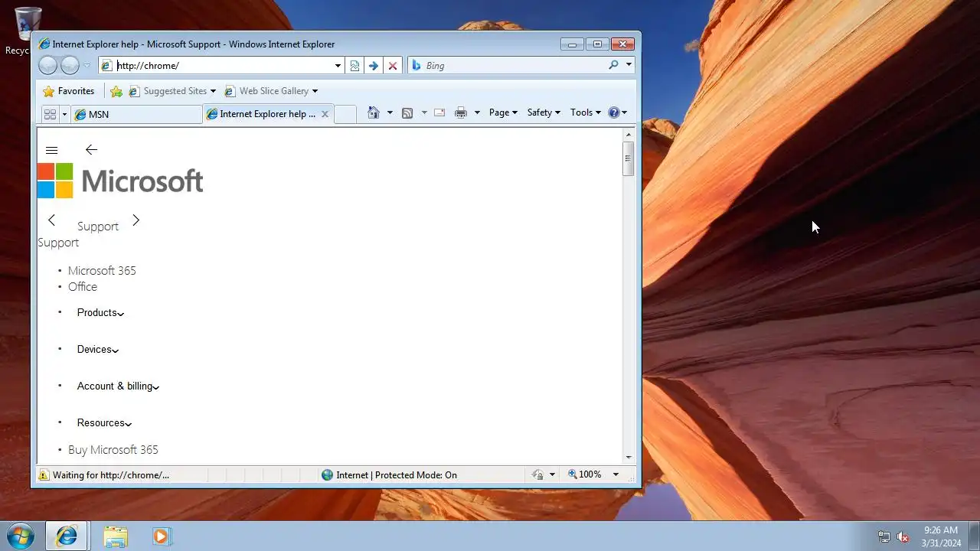980x551 pixels.
Task: Click the address bar showing http://chrome/
Action: pos(220,66)
